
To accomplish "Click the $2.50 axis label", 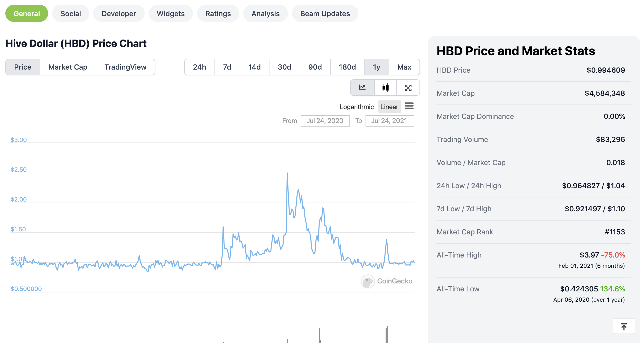I will [18, 170].
